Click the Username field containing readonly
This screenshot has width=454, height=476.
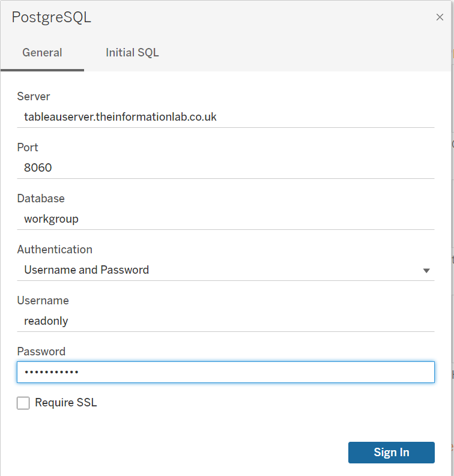pyautogui.click(x=225, y=321)
